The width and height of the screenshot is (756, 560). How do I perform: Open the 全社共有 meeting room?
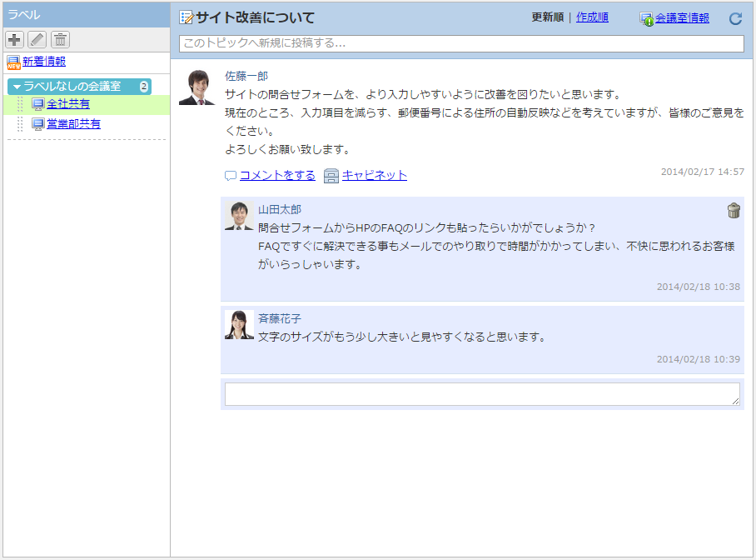(68, 104)
